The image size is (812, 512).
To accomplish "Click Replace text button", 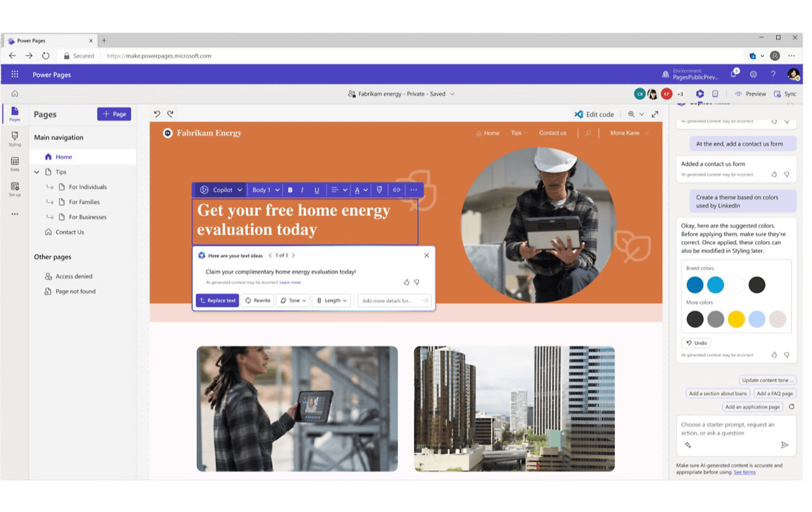I will pyautogui.click(x=217, y=300).
